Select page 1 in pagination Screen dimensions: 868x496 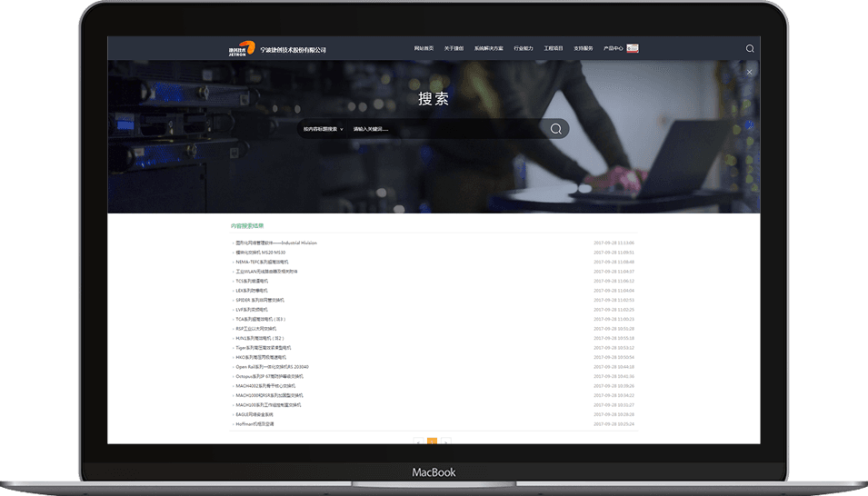[432, 441]
